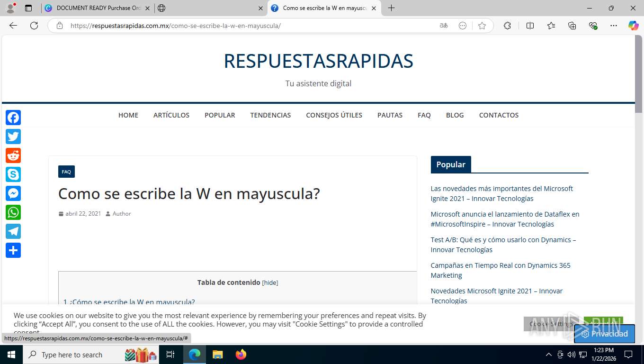The image size is (644, 364).
Task: Open File Explorer from taskbar
Action: coord(217,355)
